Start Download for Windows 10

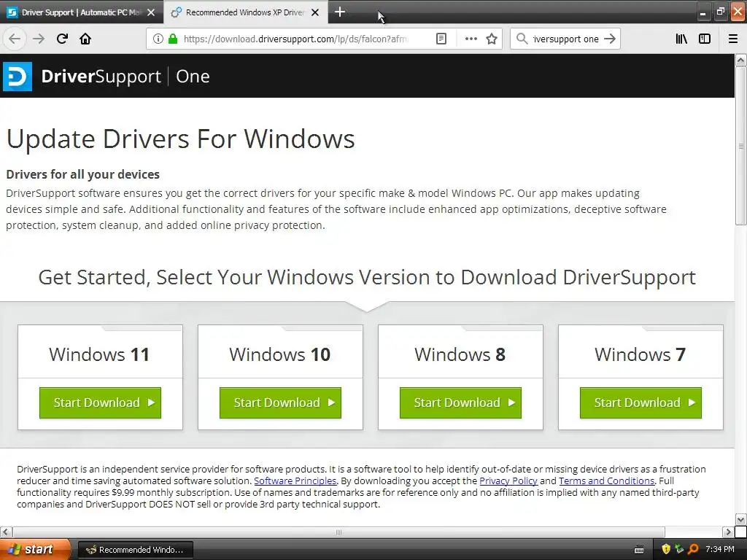click(x=280, y=402)
